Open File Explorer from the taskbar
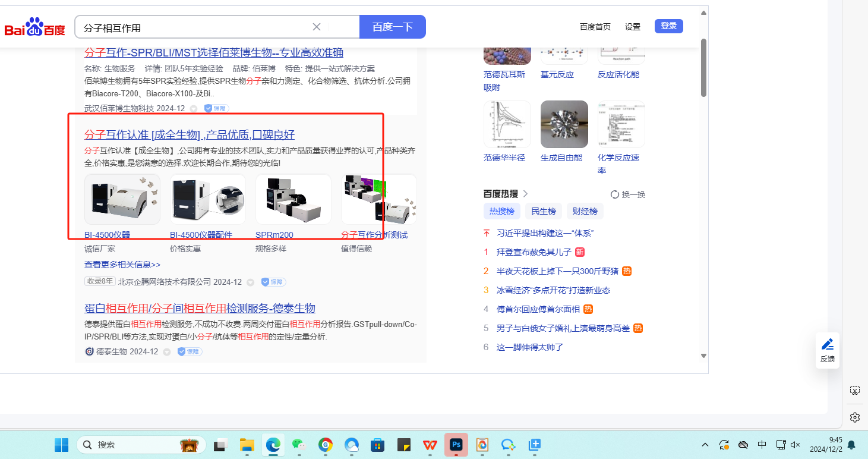This screenshot has width=868, height=459. coord(247,445)
